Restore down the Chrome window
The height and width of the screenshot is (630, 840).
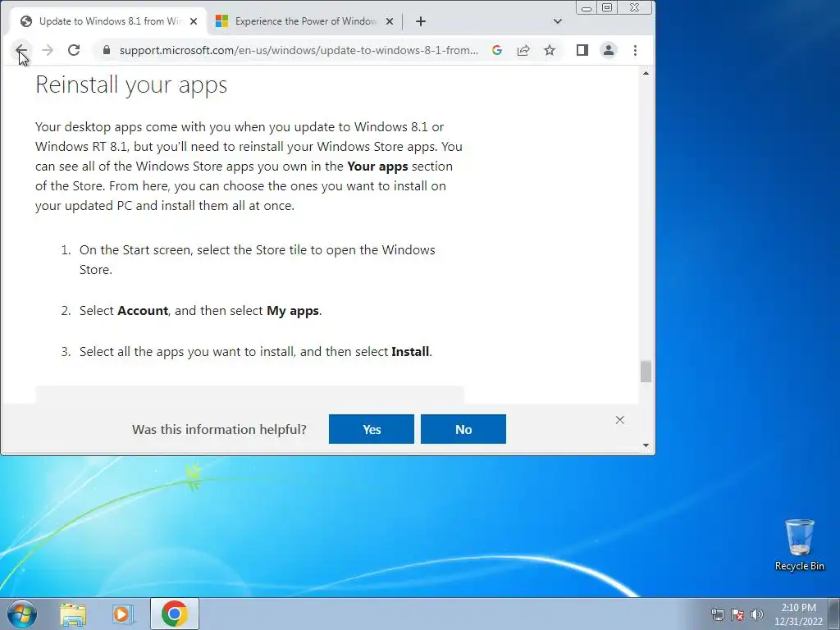pyautogui.click(x=607, y=7)
